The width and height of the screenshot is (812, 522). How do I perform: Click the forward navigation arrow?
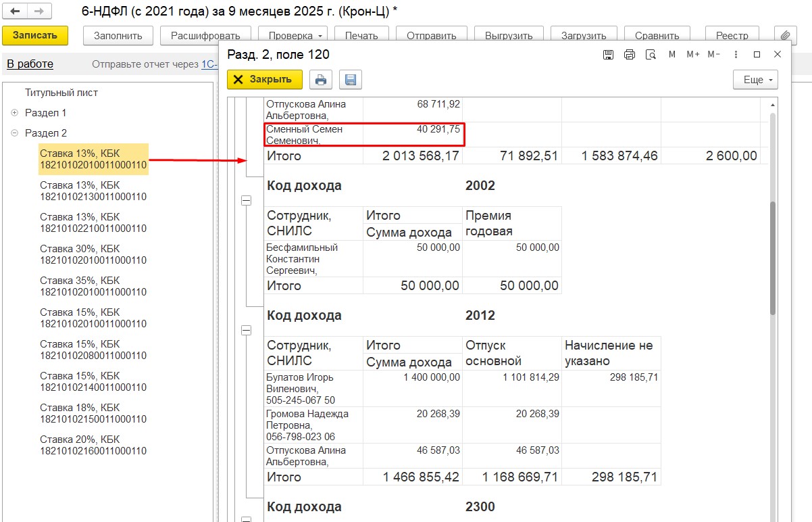(x=39, y=12)
